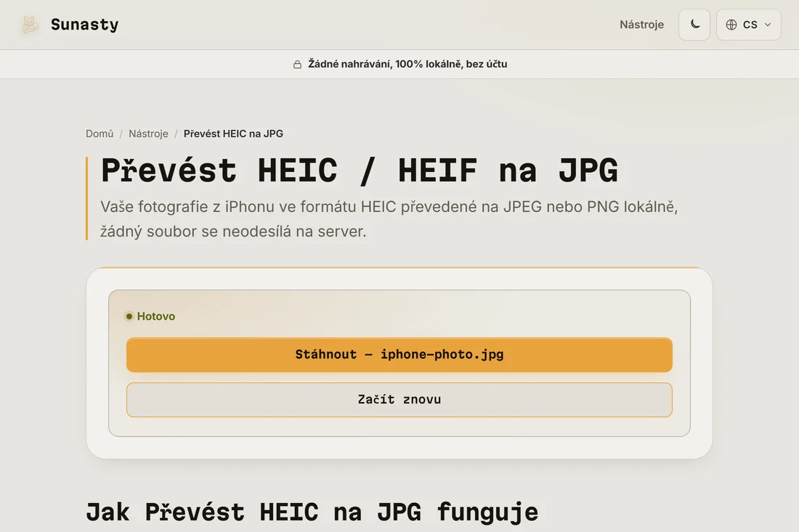
Task: Download iphone-photo.jpg via Stáhnout button
Action: 399,354
